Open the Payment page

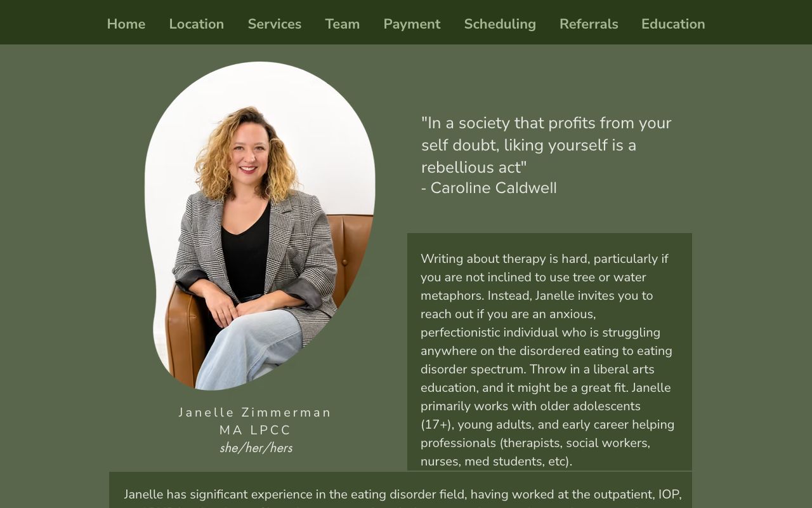412,24
